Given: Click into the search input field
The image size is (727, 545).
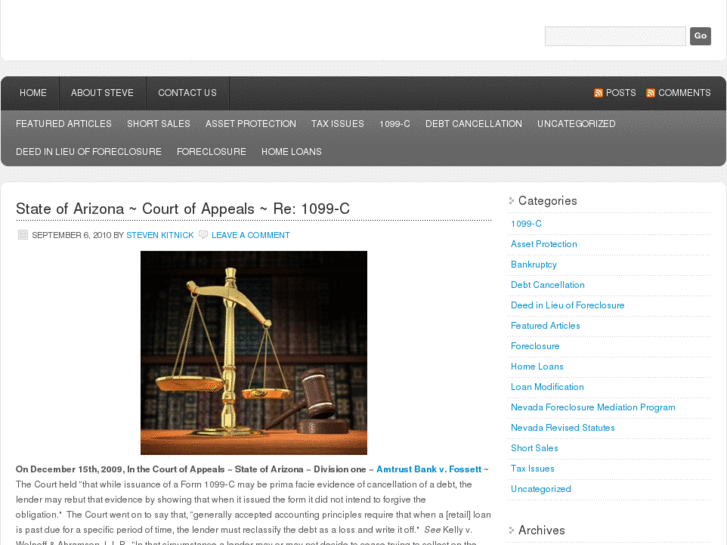Looking at the screenshot, I should 615,36.
